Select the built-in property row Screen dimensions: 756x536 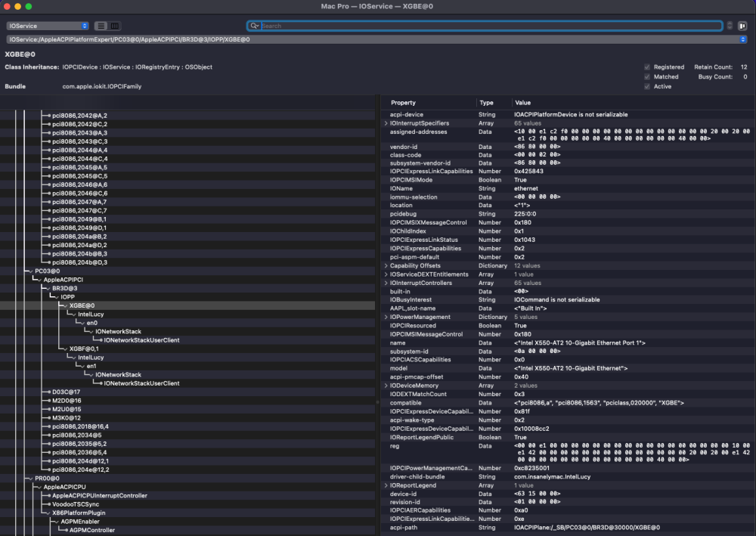pos(568,292)
